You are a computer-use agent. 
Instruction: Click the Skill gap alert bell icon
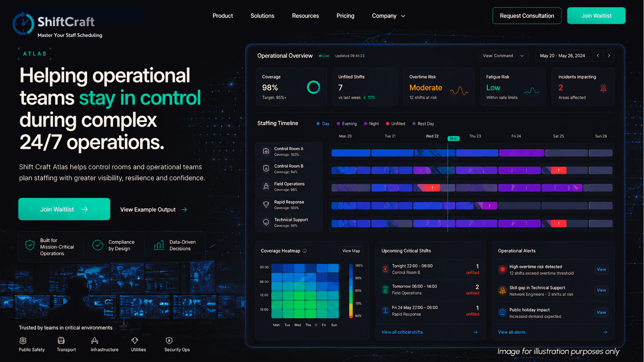tap(502, 291)
